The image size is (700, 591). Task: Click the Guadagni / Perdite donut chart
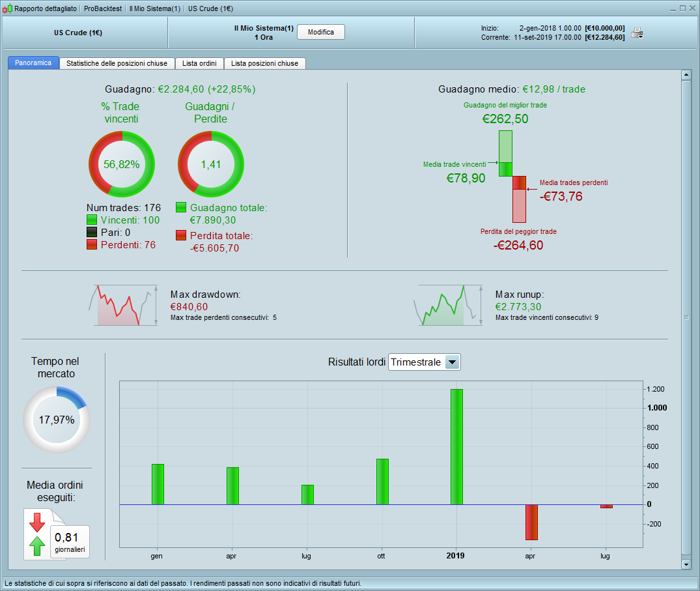click(211, 164)
